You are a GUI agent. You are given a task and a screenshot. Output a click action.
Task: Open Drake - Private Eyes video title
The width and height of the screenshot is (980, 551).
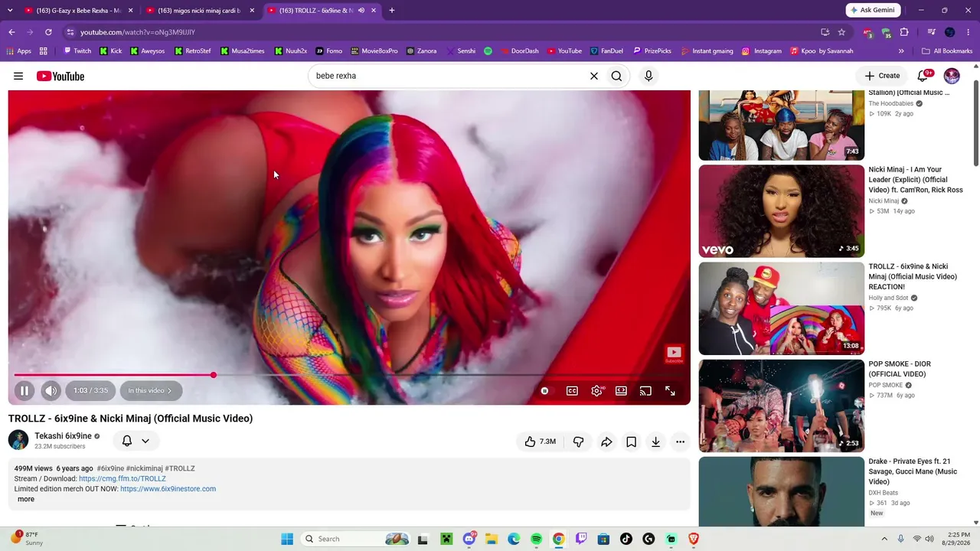click(913, 471)
